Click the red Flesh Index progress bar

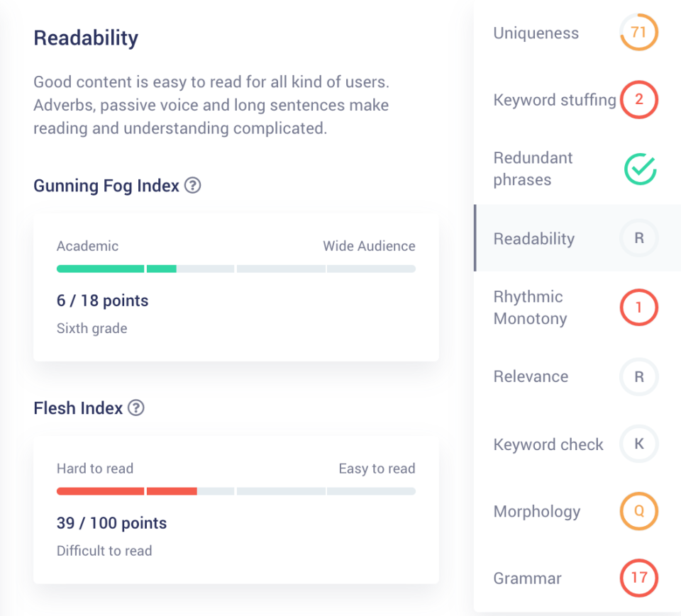[126, 491]
